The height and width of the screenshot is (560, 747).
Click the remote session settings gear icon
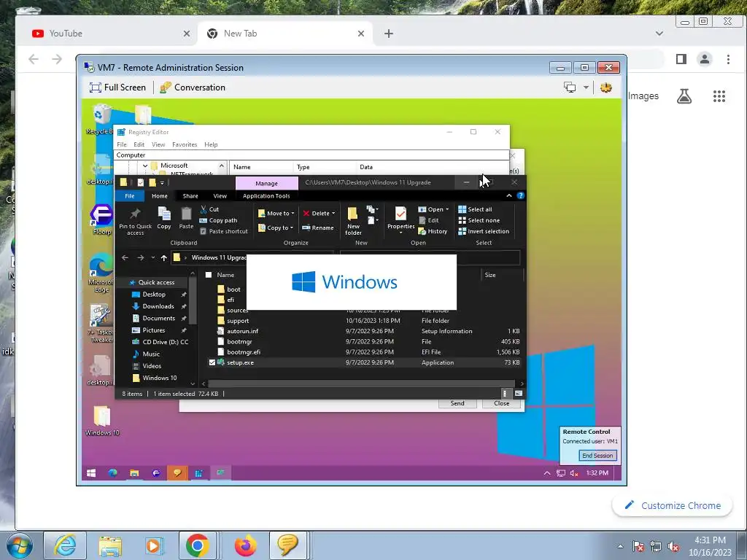click(x=606, y=87)
